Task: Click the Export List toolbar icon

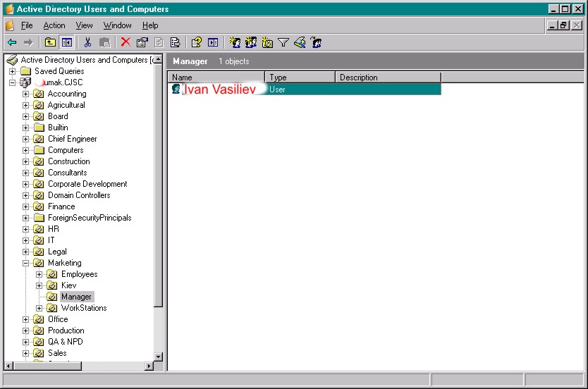Action: (175, 42)
